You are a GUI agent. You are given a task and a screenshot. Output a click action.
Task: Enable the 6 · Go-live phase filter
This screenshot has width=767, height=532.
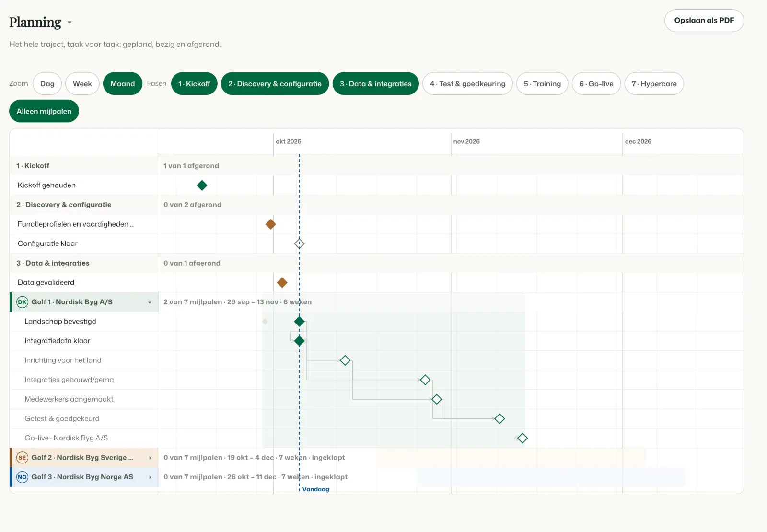click(596, 83)
